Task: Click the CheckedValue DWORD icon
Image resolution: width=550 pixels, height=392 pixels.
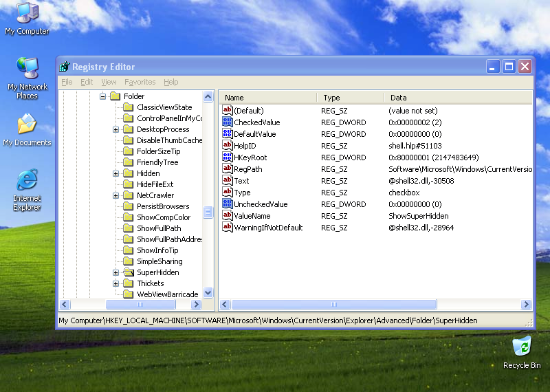Action: click(228, 122)
